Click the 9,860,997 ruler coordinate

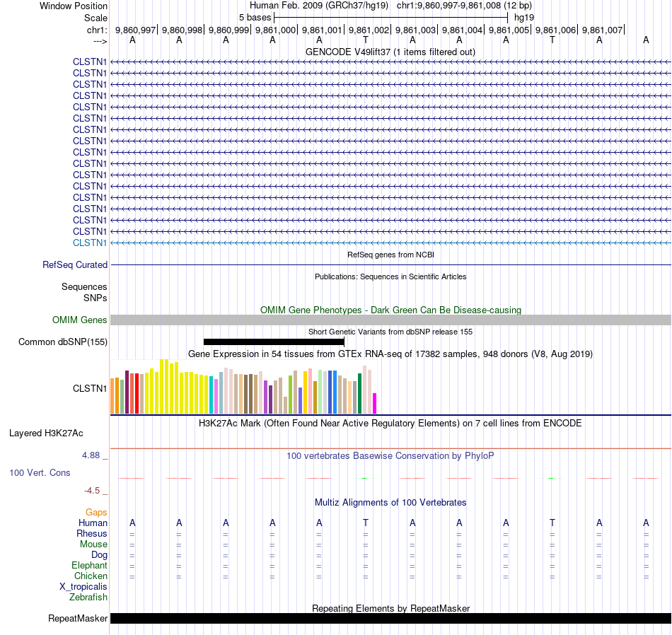click(135, 30)
